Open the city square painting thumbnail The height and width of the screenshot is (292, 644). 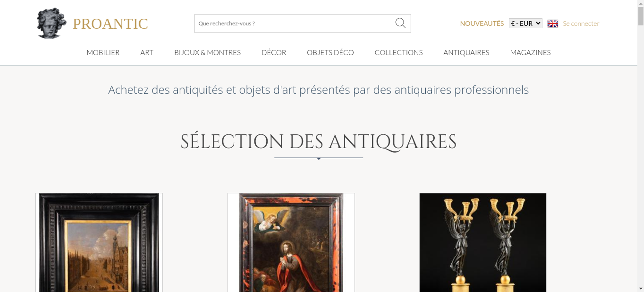[x=99, y=242]
